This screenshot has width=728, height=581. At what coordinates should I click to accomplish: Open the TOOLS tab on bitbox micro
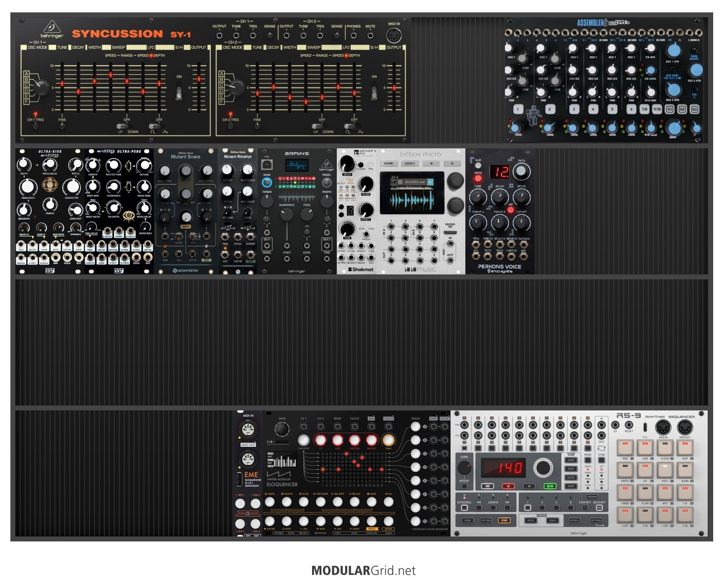tap(410, 163)
